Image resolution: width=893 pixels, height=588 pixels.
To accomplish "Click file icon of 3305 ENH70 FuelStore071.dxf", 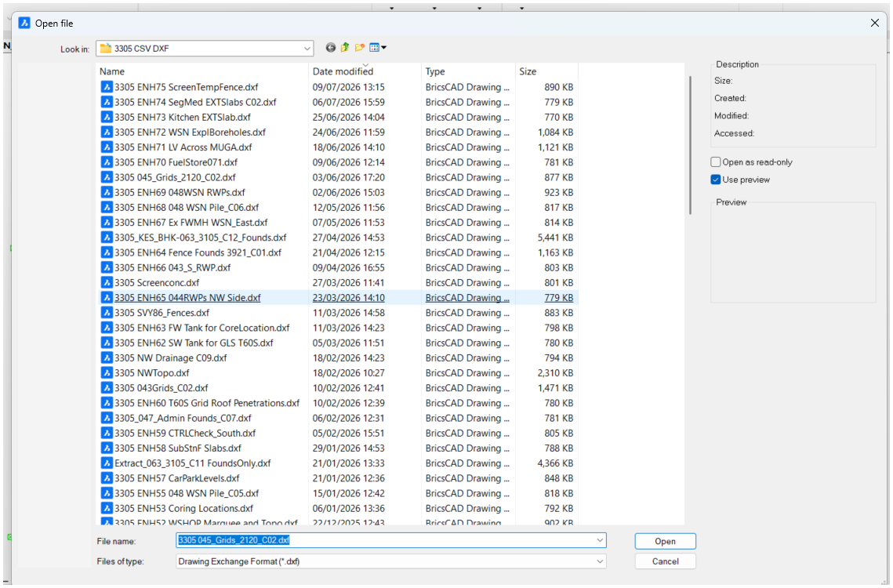I will (x=107, y=162).
